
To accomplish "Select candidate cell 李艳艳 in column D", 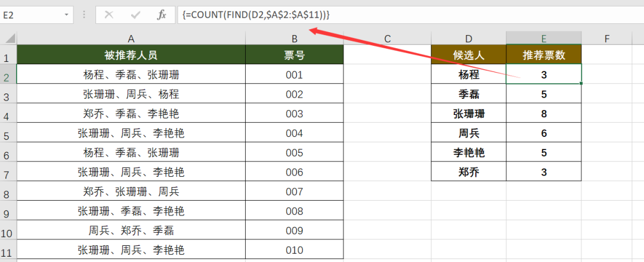I will click(x=469, y=152).
